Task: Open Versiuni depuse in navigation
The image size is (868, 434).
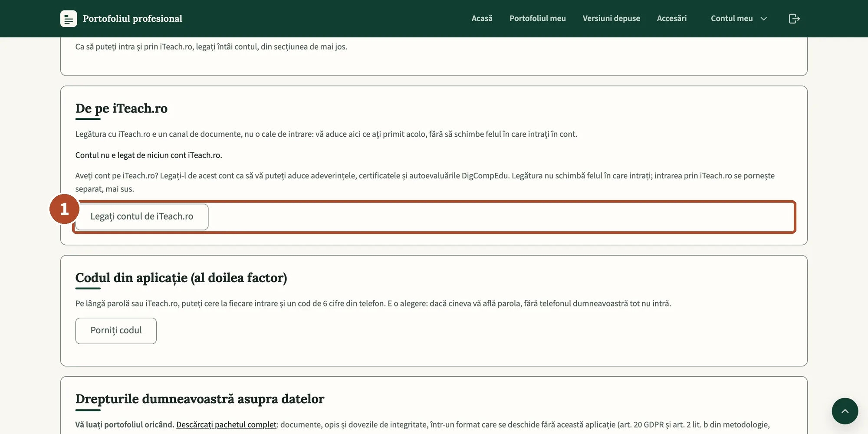Action: [612, 18]
